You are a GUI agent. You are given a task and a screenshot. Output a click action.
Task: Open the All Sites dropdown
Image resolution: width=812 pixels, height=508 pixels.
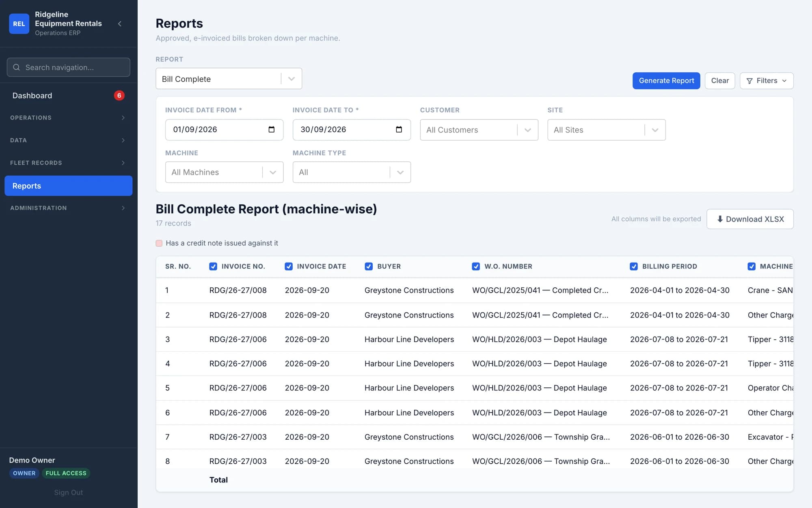[x=607, y=130]
